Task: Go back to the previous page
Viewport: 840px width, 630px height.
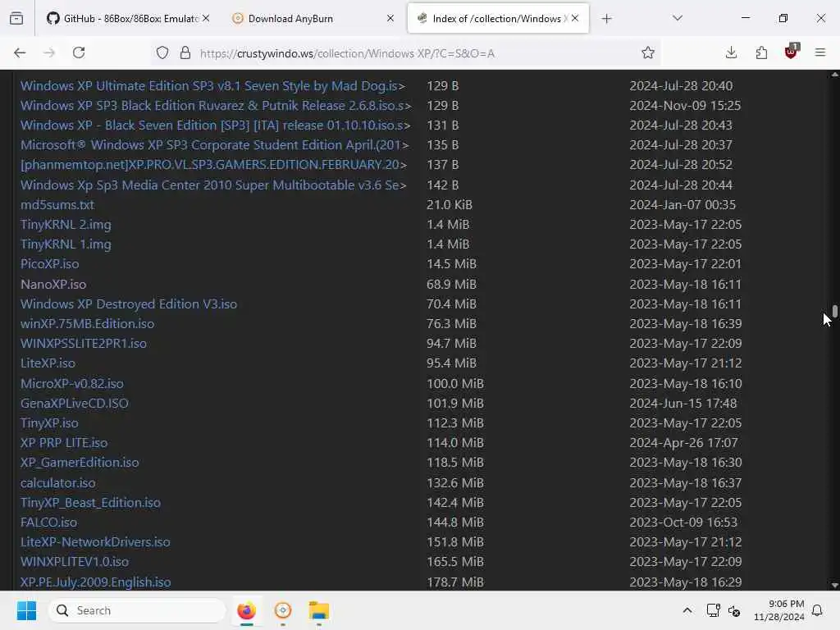Action: click(x=20, y=52)
